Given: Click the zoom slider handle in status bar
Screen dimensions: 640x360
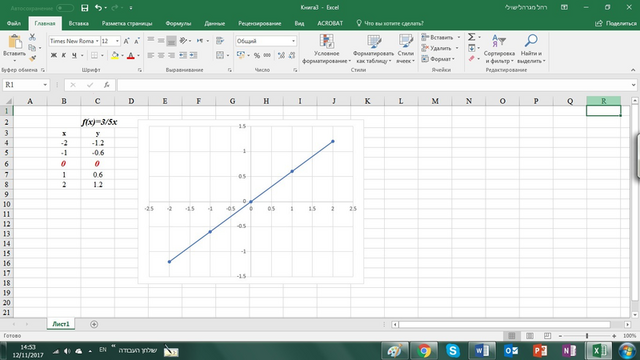Looking at the screenshot, I should [587, 336].
